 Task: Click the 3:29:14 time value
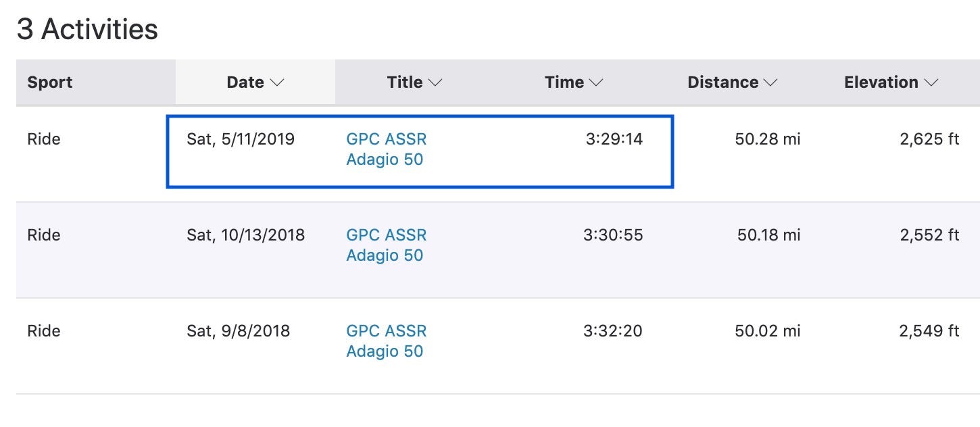[x=614, y=139]
